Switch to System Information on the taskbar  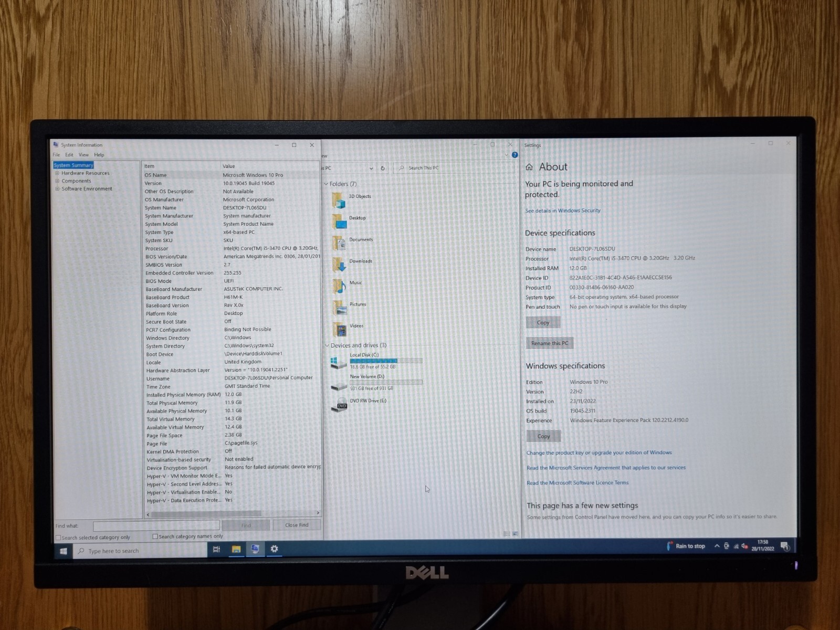click(x=255, y=549)
